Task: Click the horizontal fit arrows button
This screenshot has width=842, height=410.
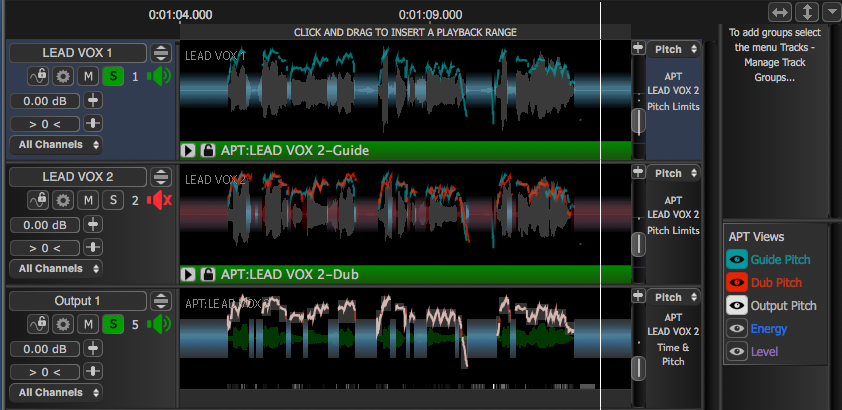Action: [780, 12]
